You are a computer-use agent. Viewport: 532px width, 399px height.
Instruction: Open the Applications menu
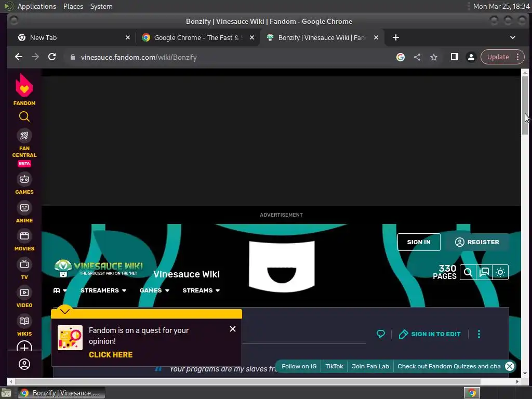(37, 6)
